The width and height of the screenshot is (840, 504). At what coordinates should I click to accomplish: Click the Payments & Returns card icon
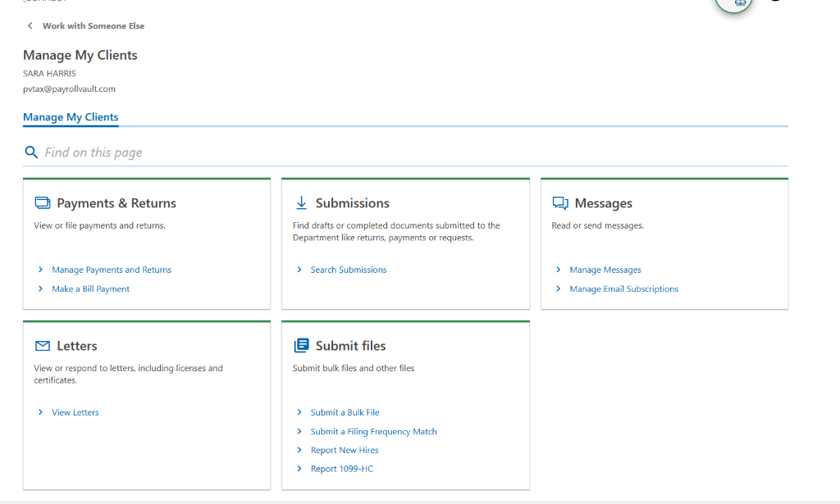pos(43,202)
